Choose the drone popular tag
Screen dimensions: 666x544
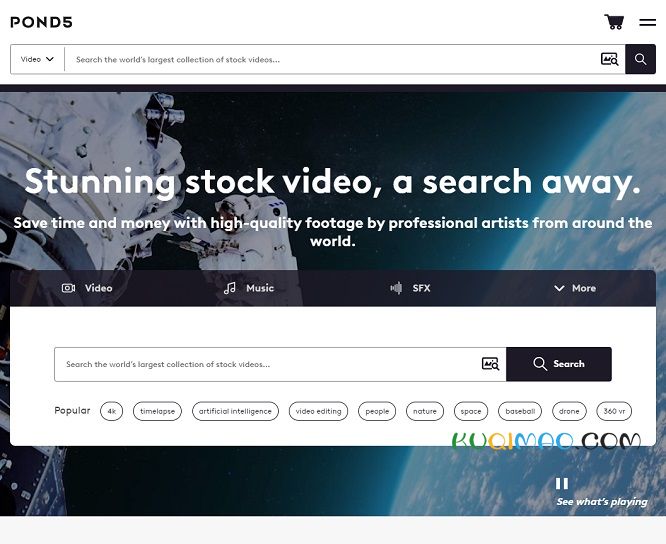[569, 411]
